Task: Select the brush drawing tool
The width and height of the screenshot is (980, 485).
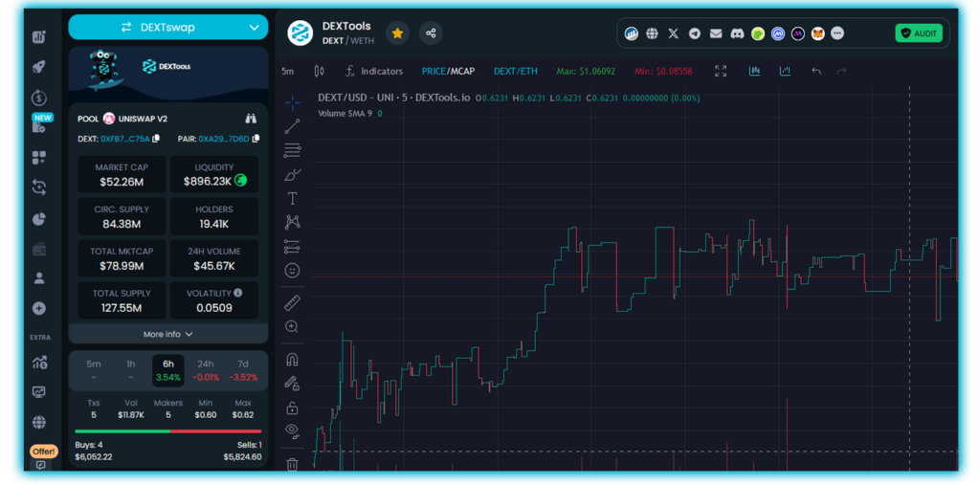Action: (292, 175)
